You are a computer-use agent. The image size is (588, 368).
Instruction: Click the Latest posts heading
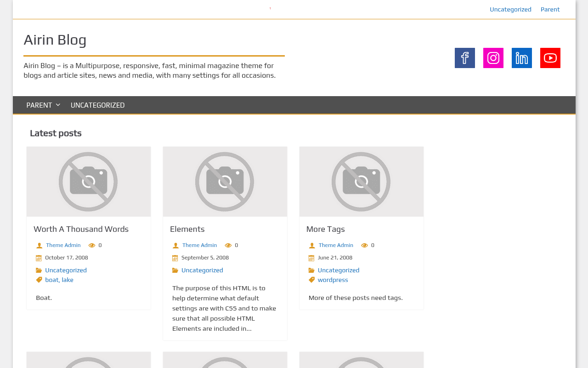[x=56, y=133]
